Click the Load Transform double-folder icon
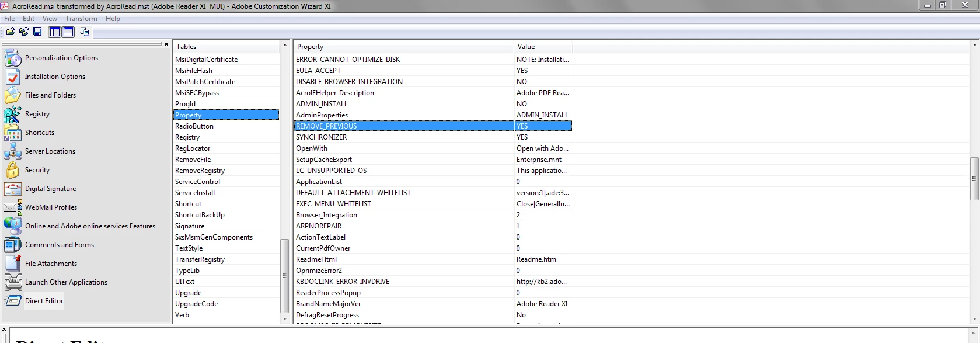This screenshot has width=980, height=343. pos(24,32)
